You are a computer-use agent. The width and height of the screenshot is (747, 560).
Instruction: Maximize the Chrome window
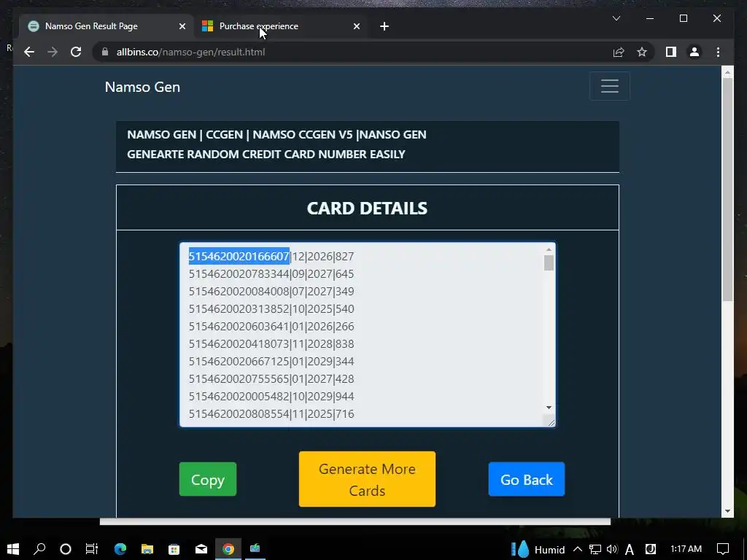tap(683, 18)
